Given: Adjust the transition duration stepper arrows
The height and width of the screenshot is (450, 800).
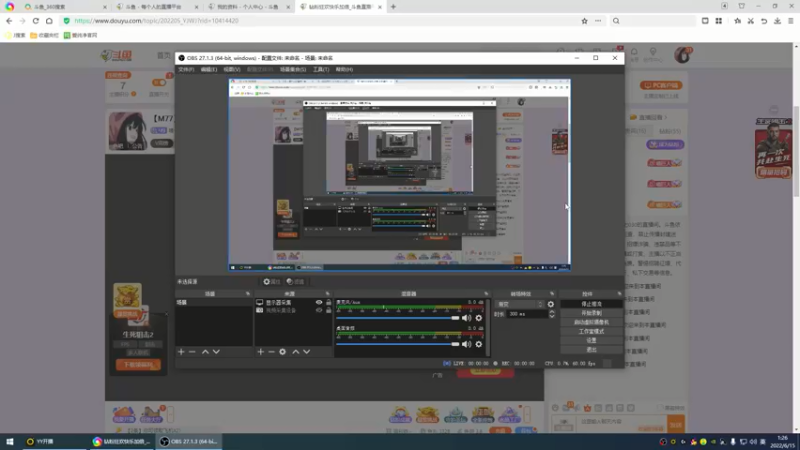Looking at the screenshot, I should (x=552, y=314).
